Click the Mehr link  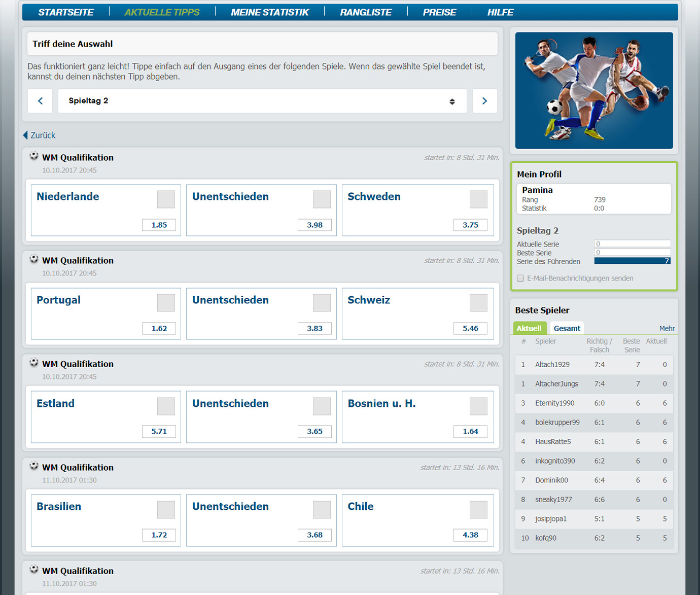[x=667, y=328]
